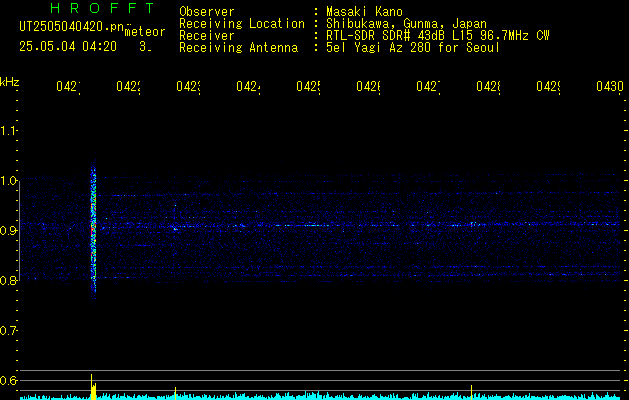This screenshot has width=629, height=400.
Task: Click the 'Receiving Location' label
Action: click(x=242, y=24)
